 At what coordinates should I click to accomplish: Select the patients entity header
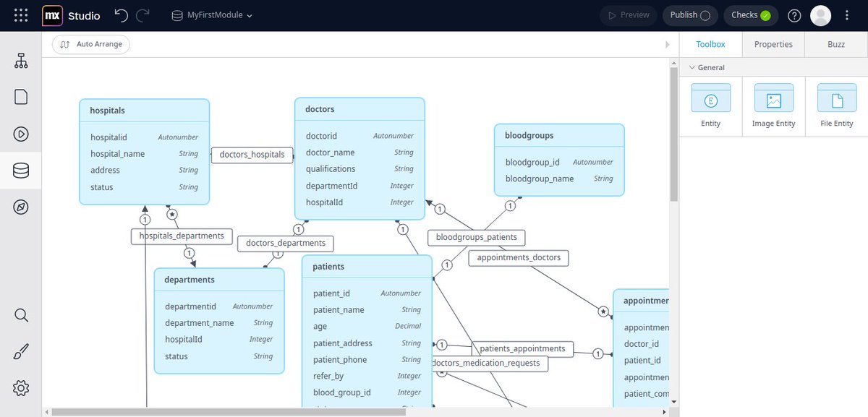(x=367, y=267)
